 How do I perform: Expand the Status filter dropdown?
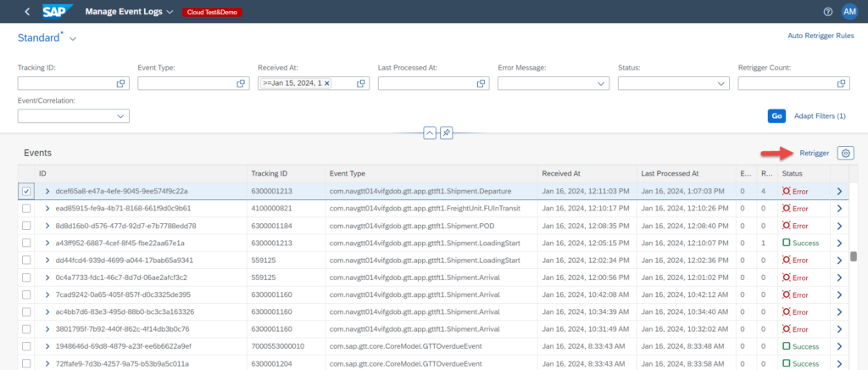[722, 83]
